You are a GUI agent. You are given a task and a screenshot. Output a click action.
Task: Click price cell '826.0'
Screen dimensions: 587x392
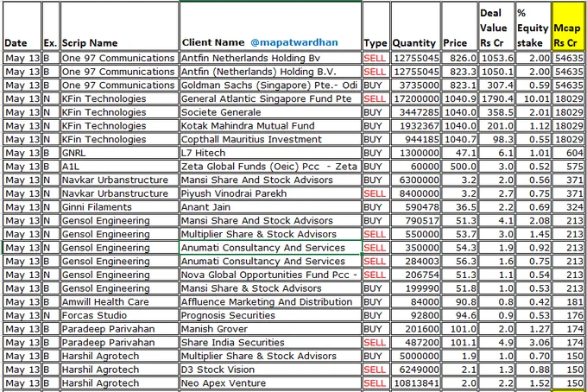460,58
